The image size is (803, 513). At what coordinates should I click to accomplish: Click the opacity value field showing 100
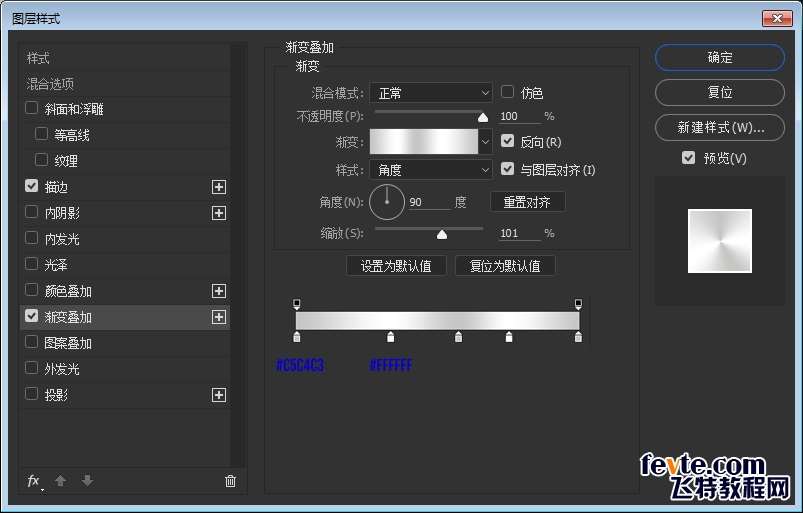click(x=519, y=117)
